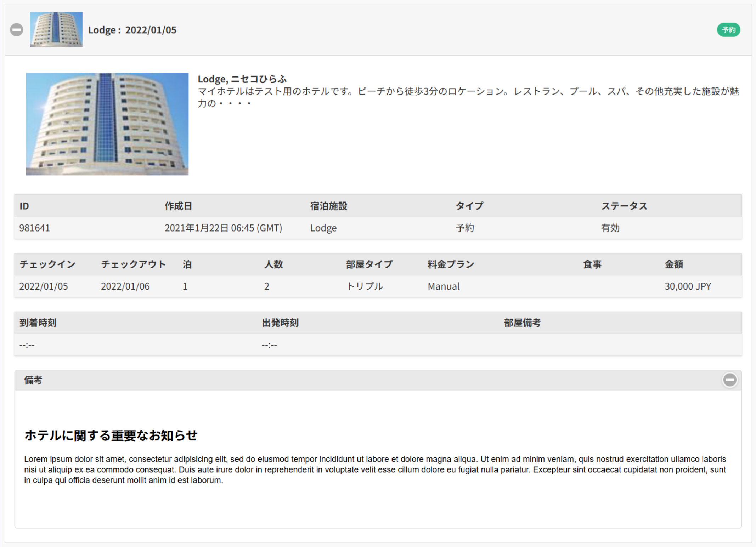Click the 人数 column header
This screenshot has height=547, width=756.
[x=273, y=264]
